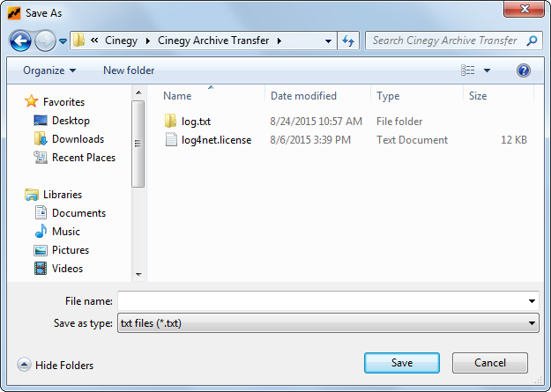The height and width of the screenshot is (392, 551).
Task: Open the File name dropdown arrow
Action: 532,301
